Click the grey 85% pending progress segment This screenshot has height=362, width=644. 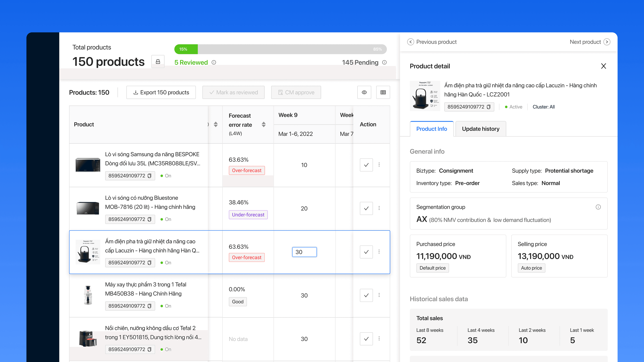pos(292,49)
